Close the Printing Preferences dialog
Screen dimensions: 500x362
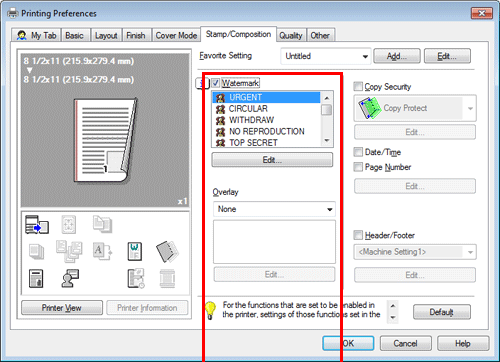tap(482, 13)
